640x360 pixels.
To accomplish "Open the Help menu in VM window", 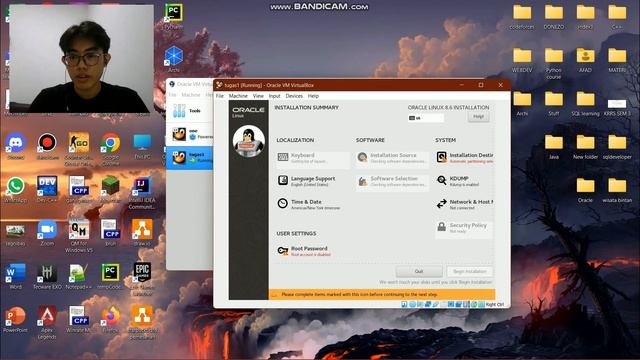I will [313, 96].
